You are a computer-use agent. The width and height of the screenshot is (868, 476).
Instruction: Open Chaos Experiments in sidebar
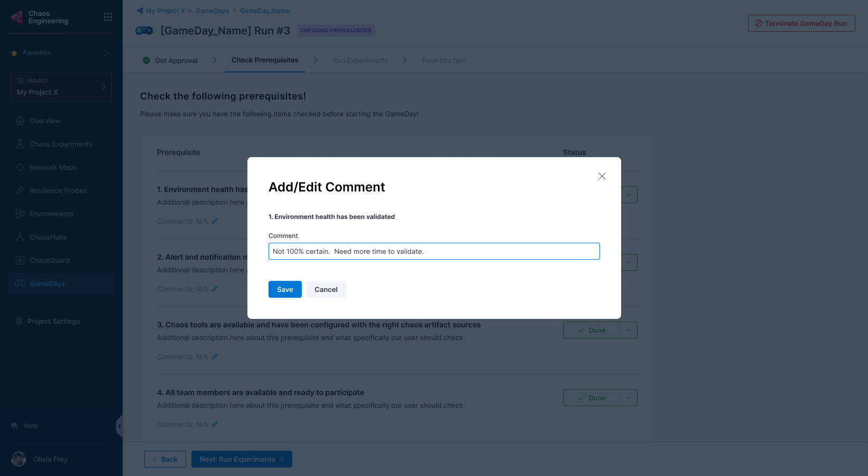point(61,144)
